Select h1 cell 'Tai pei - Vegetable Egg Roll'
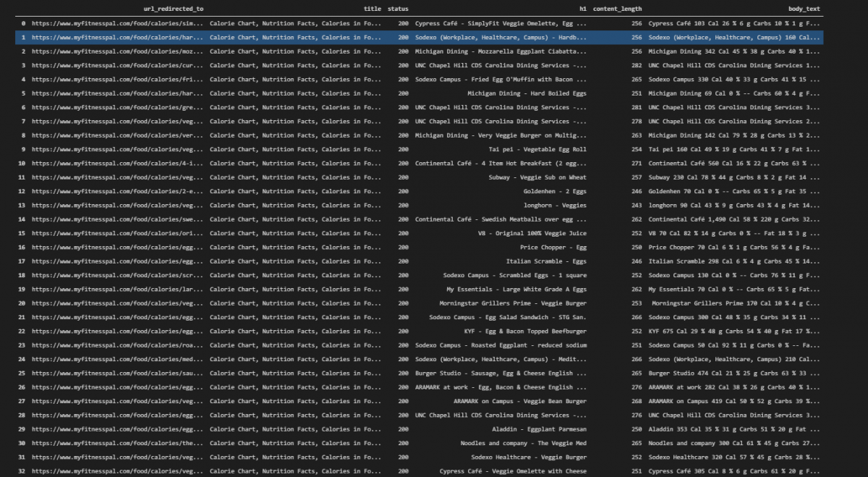868x477 pixels. pyautogui.click(x=537, y=149)
